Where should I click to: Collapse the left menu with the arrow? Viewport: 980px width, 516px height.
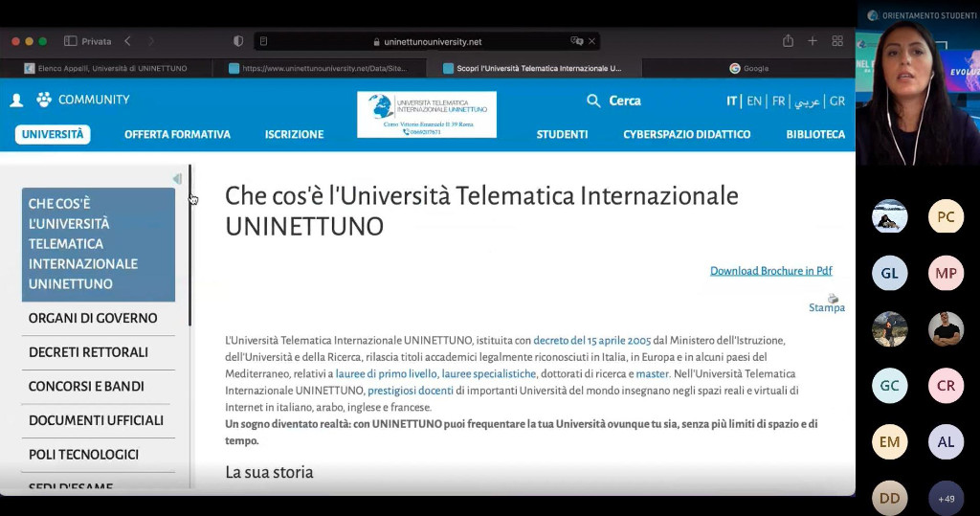[177, 179]
